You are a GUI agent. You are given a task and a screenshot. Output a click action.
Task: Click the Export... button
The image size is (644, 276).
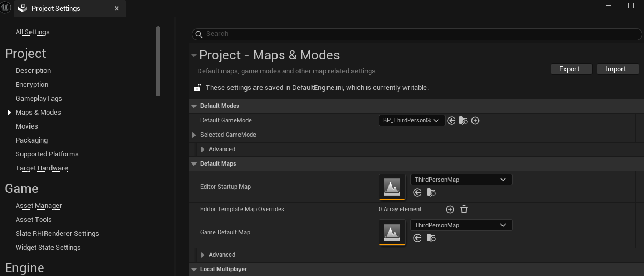point(571,69)
